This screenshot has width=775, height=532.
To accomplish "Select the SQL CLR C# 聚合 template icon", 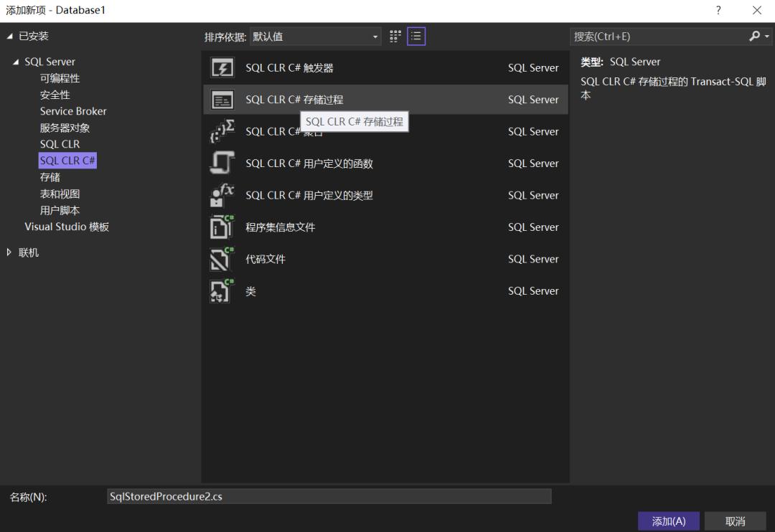I will coord(222,131).
